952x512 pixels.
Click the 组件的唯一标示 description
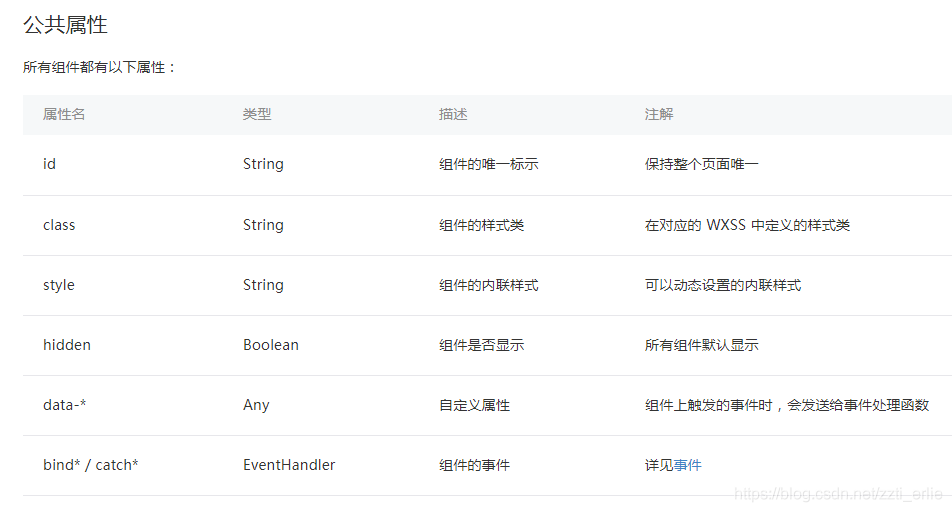488,164
